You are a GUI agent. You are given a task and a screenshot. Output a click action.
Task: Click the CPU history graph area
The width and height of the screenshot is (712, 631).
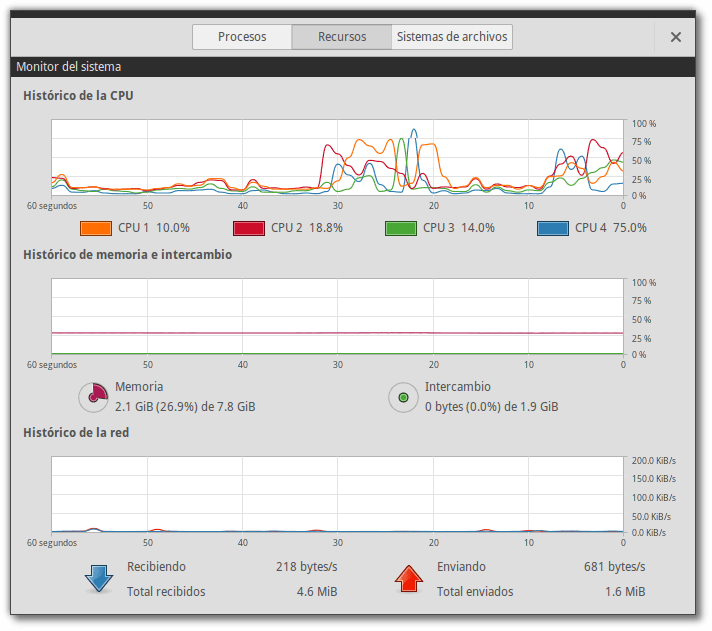pyautogui.click(x=337, y=158)
